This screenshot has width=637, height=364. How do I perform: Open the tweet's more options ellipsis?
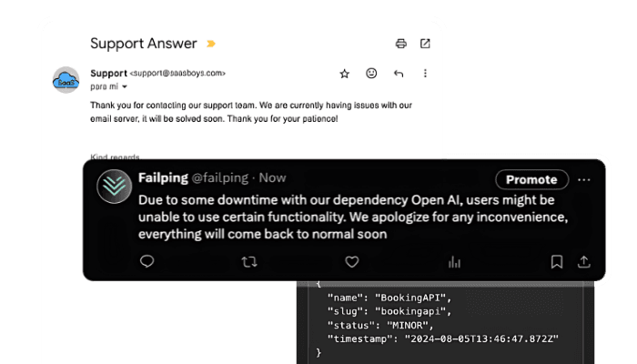coord(584,179)
